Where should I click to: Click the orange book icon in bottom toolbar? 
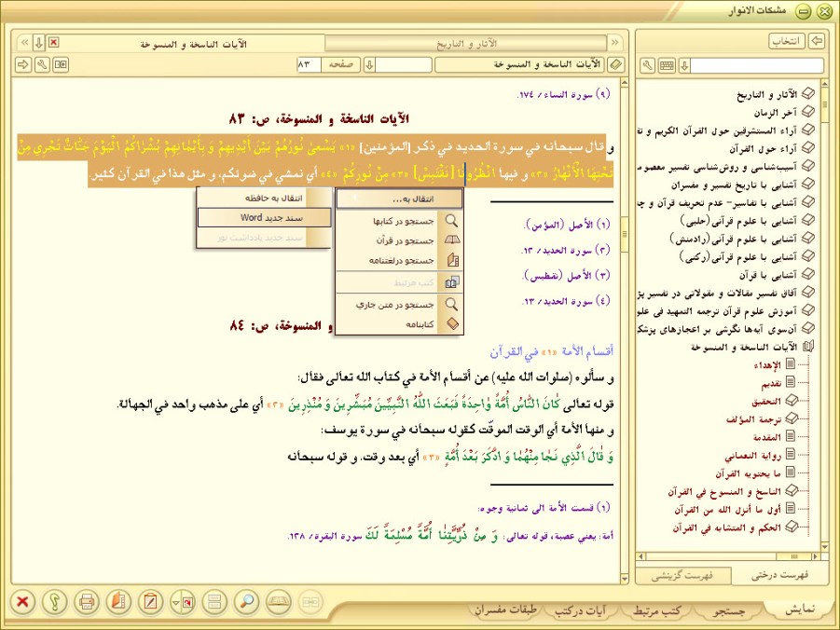tap(118, 602)
